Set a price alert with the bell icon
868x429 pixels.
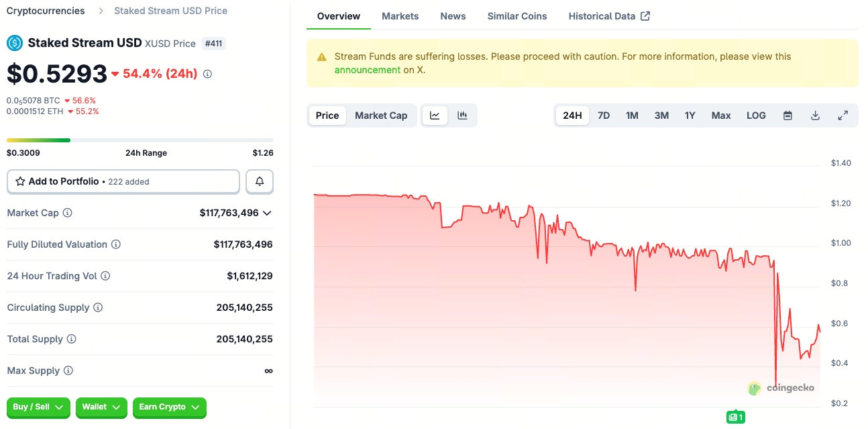[x=259, y=181]
